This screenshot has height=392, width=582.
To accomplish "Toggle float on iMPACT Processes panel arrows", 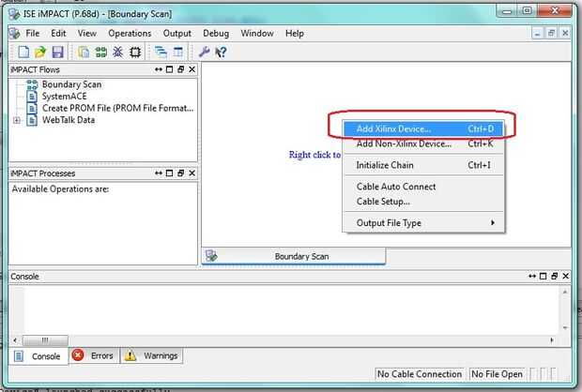I will click(159, 173).
